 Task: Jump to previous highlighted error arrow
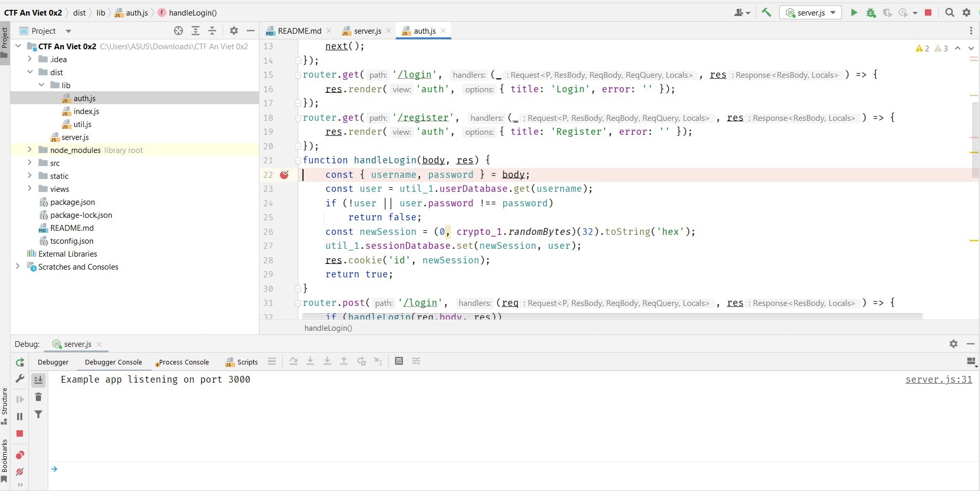coord(958,48)
